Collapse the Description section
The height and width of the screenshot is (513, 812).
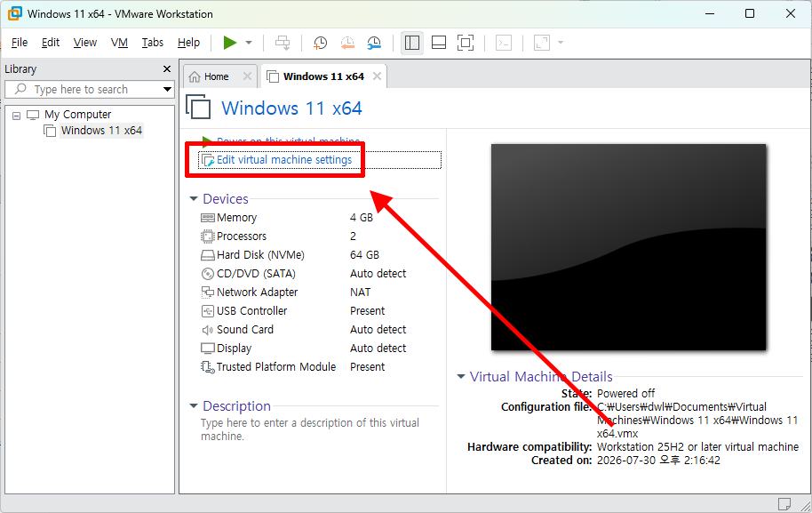point(194,405)
